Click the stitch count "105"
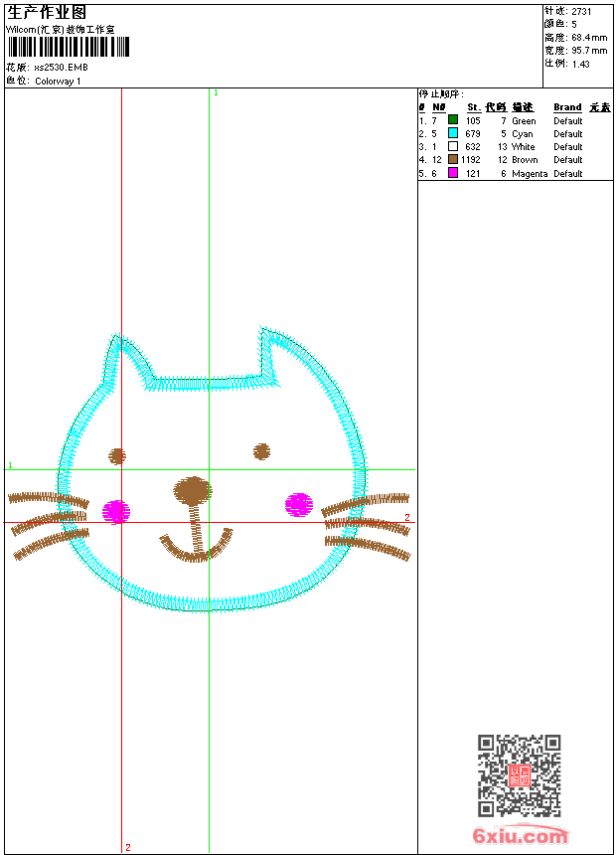Screen dimensions: 616x855 (473, 121)
